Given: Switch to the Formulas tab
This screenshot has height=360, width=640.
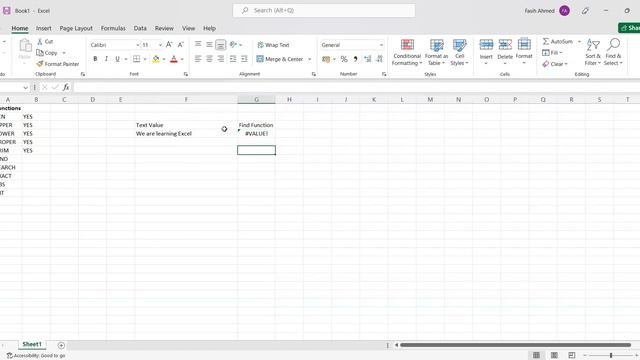Looking at the screenshot, I should pos(113,28).
